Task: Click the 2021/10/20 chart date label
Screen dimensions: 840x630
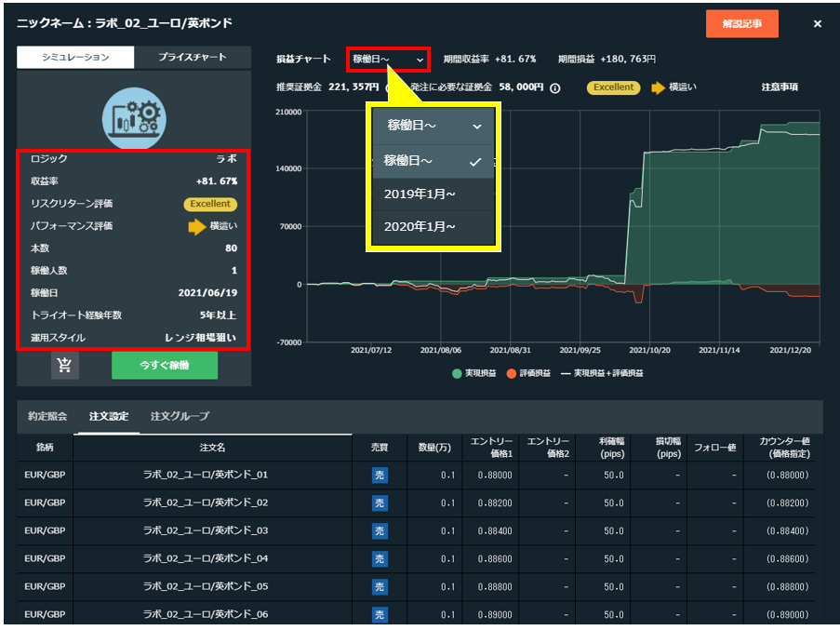Action: (649, 350)
